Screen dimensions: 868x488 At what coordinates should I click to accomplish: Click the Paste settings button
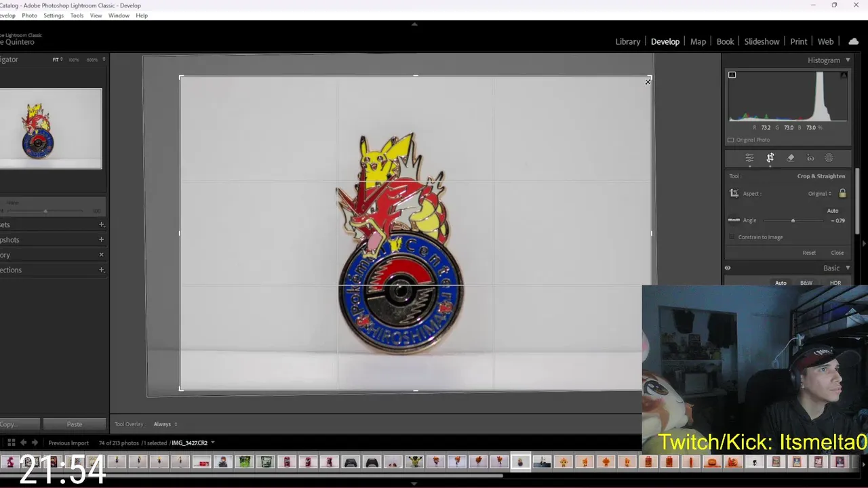75,424
